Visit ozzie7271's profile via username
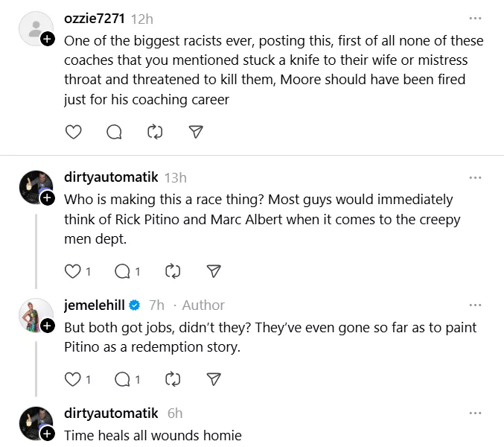Viewport: 504px width, 447px height. pos(95,18)
